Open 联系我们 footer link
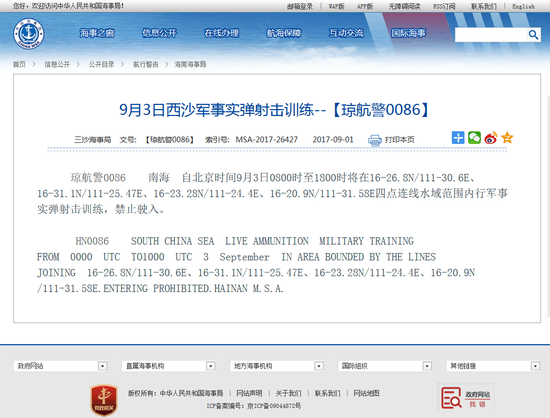Screen dimensions: 550x418 (x=328, y=393)
